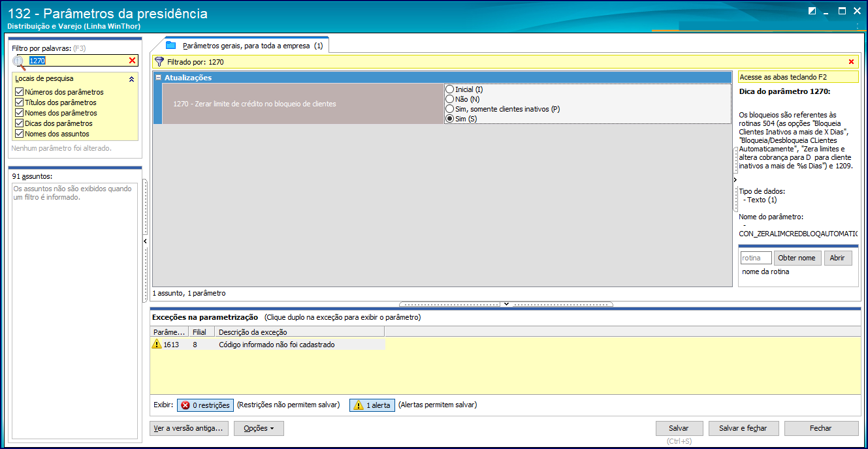The width and height of the screenshot is (868, 449).
Task: Click 'Dica do parâmetro 1270:' heading
Action: pos(784,91)
